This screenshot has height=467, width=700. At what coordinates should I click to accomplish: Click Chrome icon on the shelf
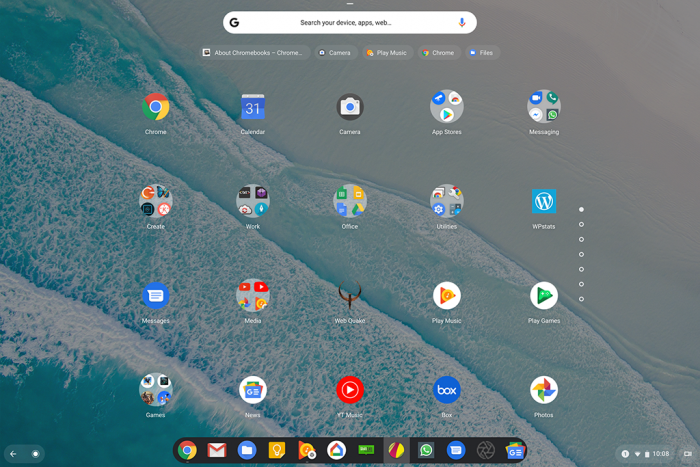click(x=187, y=450)
